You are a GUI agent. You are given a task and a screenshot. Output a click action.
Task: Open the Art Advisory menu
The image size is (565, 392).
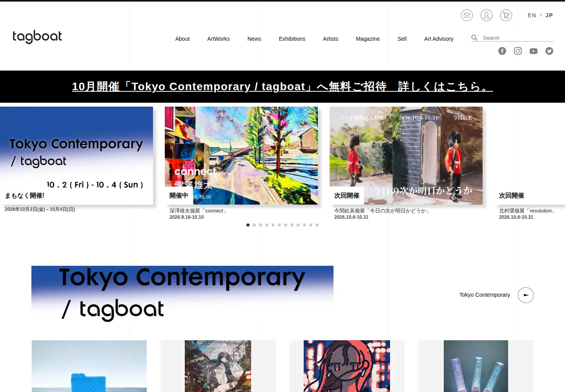point(439,39)
